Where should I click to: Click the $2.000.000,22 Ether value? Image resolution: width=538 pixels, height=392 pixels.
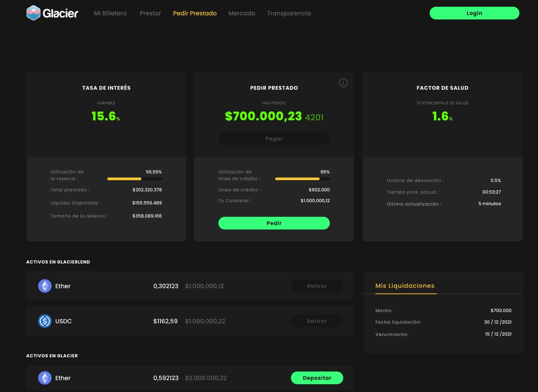pyautogui.click(x=206, y=378)
